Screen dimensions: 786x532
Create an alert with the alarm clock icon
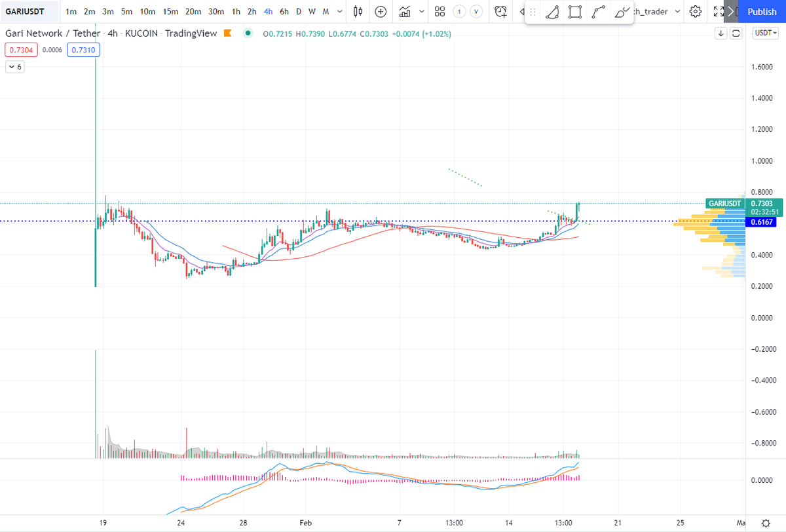pyautogui.click(x=501, y=11)
